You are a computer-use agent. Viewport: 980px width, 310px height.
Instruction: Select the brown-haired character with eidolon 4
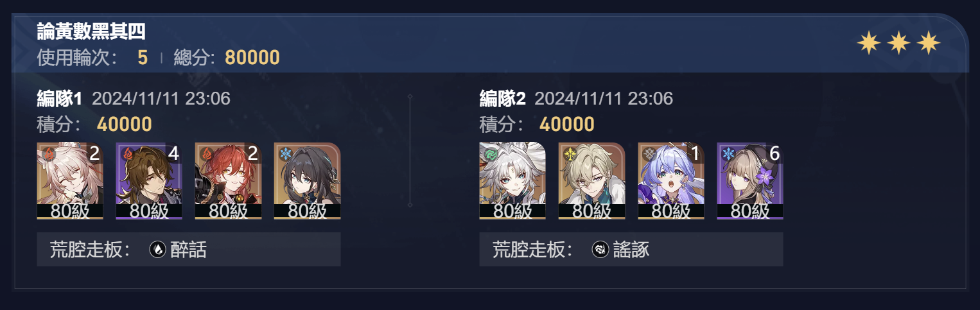point(149,180)
